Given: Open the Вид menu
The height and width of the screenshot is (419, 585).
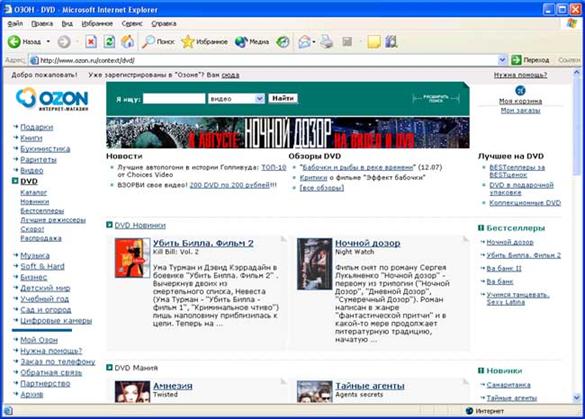Looking at the screenshot, I should tap(67, 24).
